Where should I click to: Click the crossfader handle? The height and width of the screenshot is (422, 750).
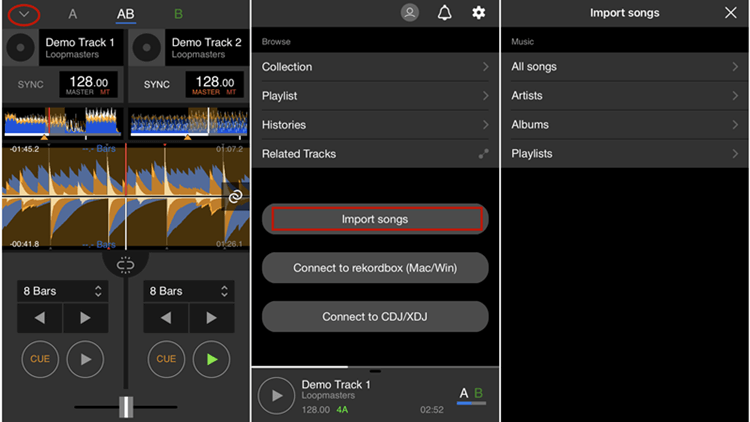coord(126,406)
